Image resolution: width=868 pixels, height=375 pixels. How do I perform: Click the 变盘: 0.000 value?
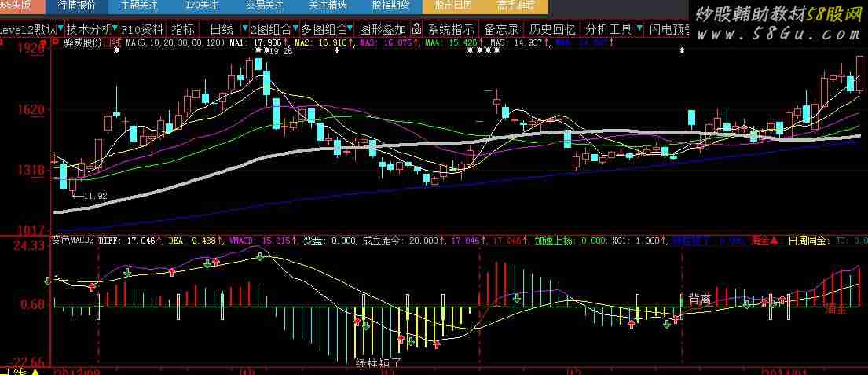click(x=330, y=241)
